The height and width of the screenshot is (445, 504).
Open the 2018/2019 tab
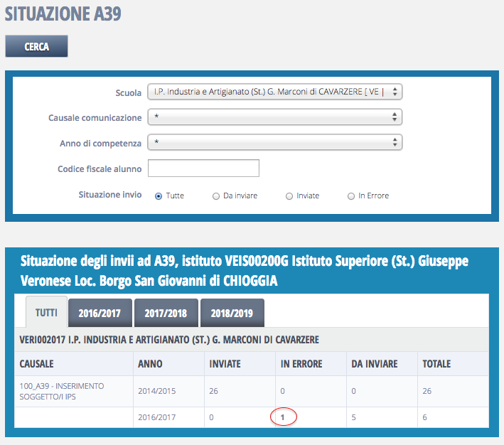tap(232, 313)
